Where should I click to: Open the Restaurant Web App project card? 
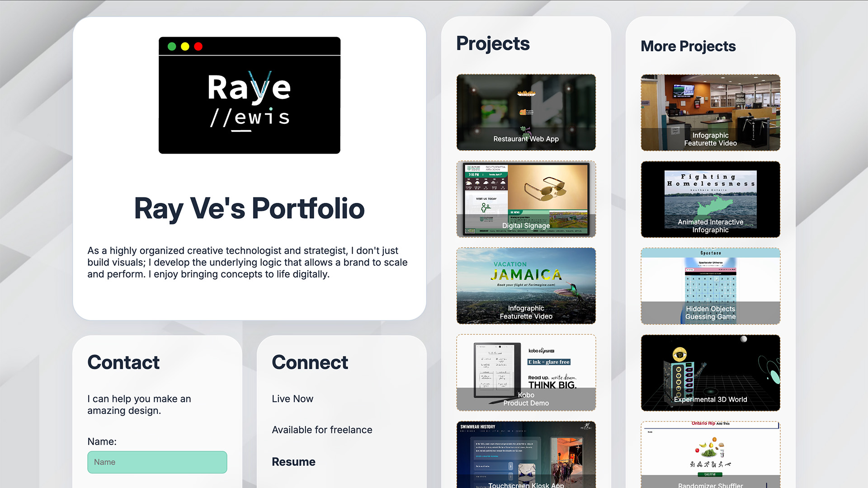pos(526,113)
